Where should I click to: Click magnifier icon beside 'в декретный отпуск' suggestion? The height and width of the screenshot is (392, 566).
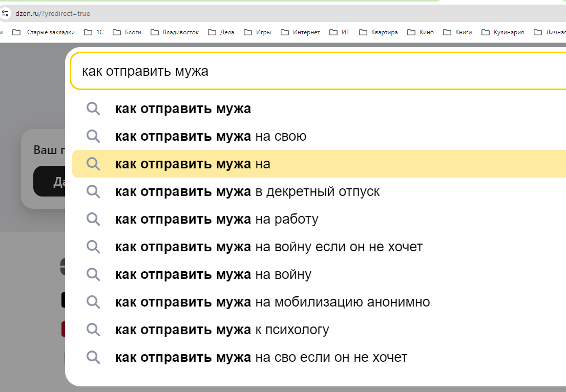[x=93, y=191]
